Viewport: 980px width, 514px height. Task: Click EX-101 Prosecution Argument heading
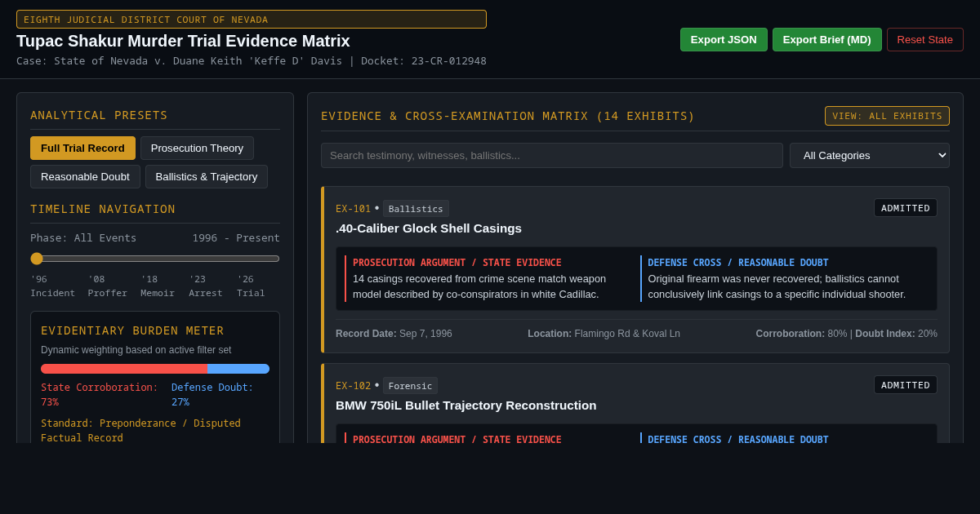click(457, 263)
